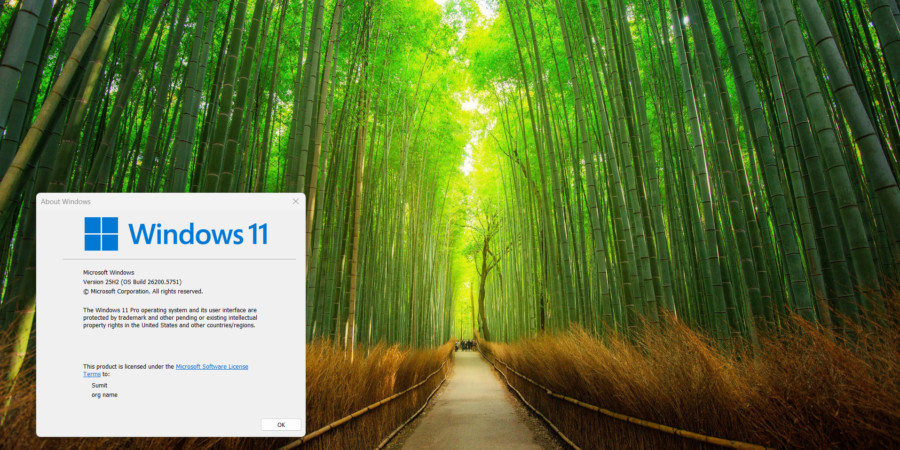900x450 pixels.
Task: Select the Version 25H2 build text
Action: [x=132, y=282]
